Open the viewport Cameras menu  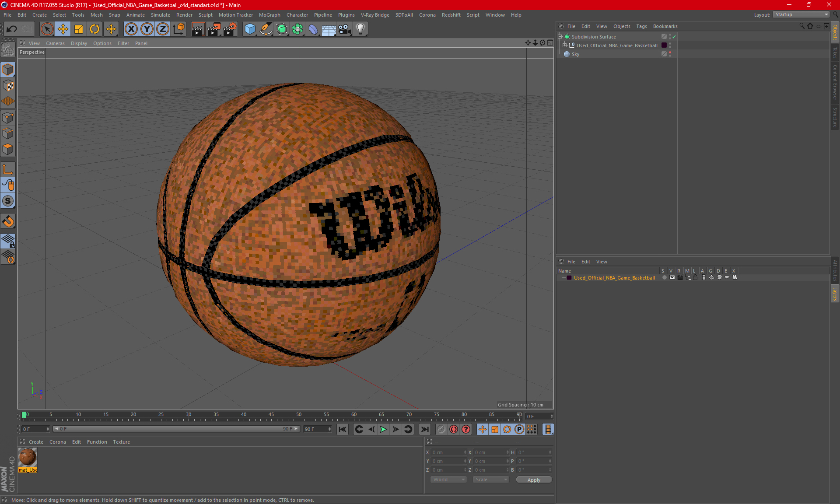(55, 43)
